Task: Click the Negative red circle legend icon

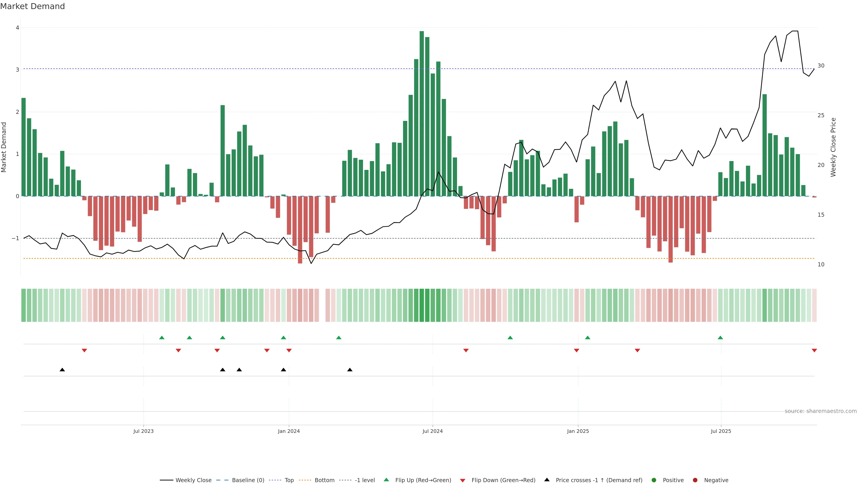Action: [x=695, y=480]
